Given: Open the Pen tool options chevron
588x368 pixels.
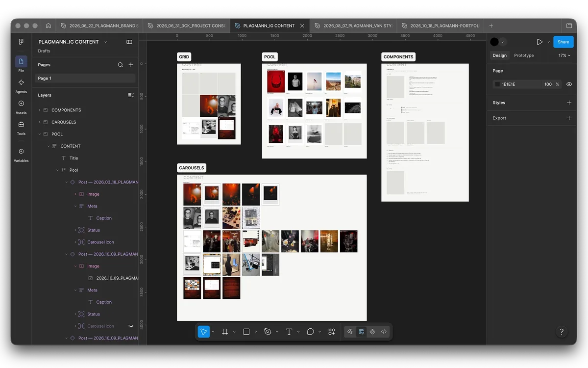Looking at the screenshot, I should pos(277,332).
